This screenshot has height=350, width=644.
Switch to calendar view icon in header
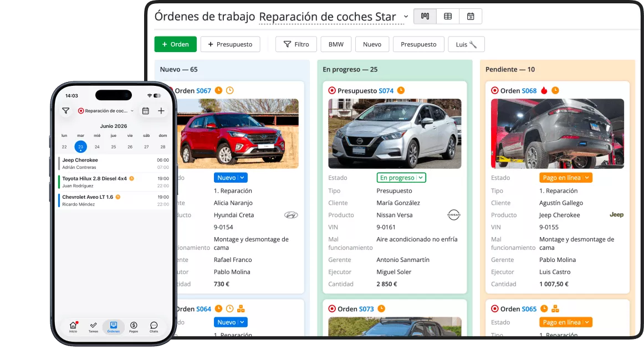(x=471, y=17)
